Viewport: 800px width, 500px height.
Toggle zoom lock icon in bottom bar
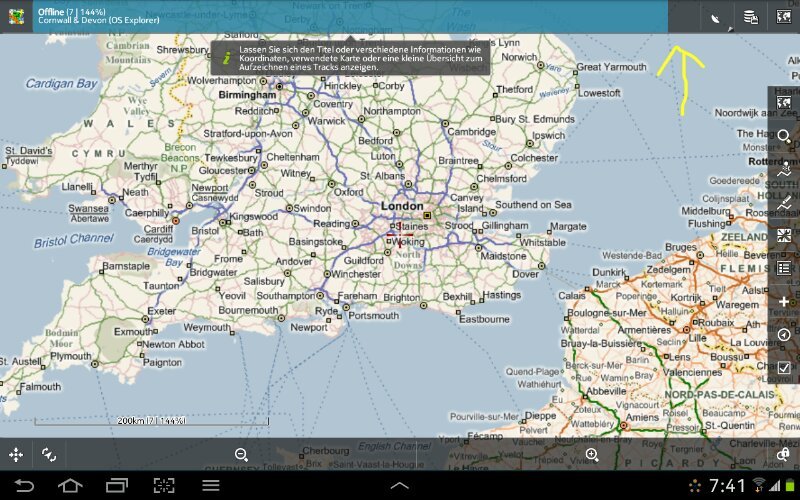pyautogui.click(x=784, y=455)
